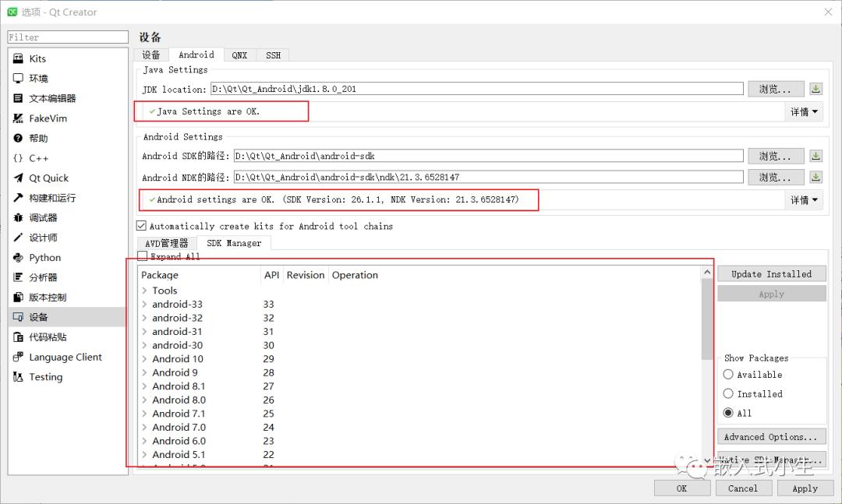Choose the FakeVim icon in sidebar
This screenshot has width=842, height=504.
pos(18,118)
